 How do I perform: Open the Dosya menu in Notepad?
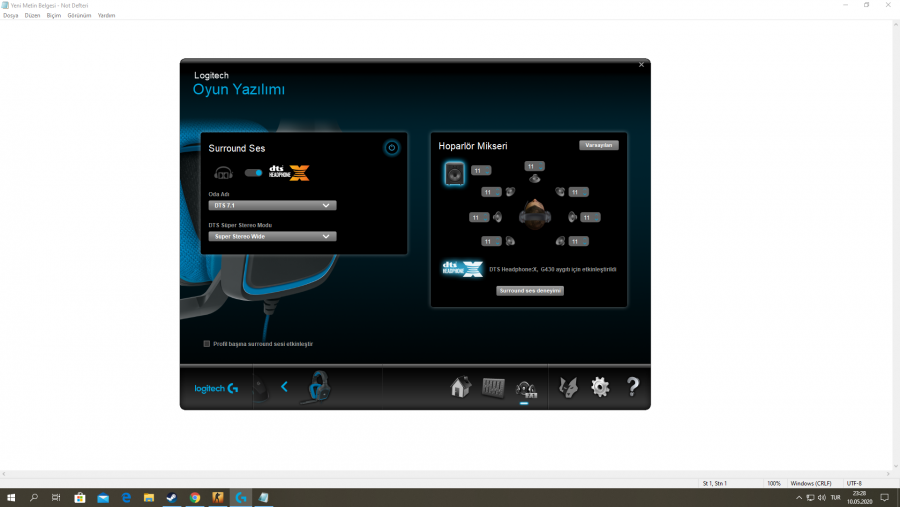click(11, 16)
